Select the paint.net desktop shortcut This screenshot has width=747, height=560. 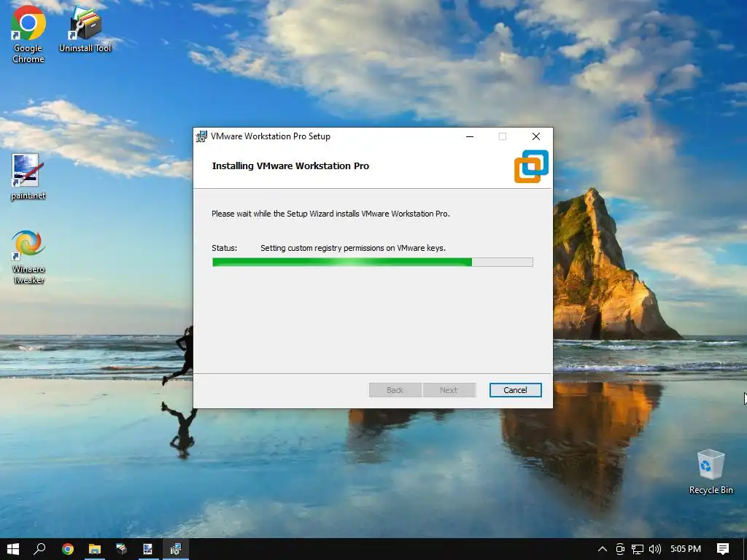pos(28,176)
